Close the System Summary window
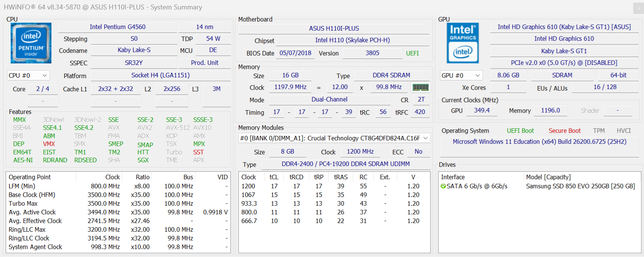Screen dimensions: 644x257 click(x=639, y=8)
